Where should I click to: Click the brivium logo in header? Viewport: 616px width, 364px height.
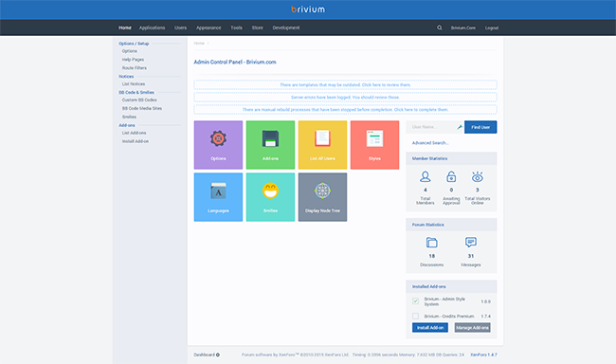[x=308, y=9]
